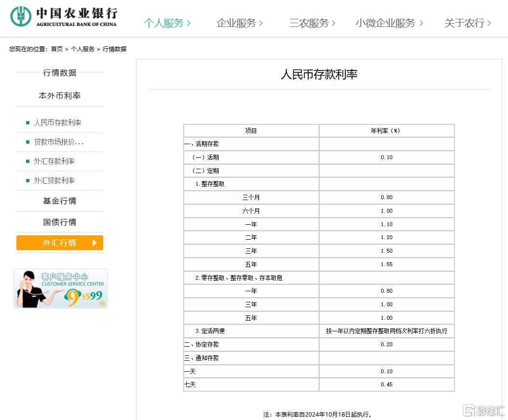Open 贷款市场报价 sidebar link
508x420 pixels.
pyautogui.click(x=58, y=142)
